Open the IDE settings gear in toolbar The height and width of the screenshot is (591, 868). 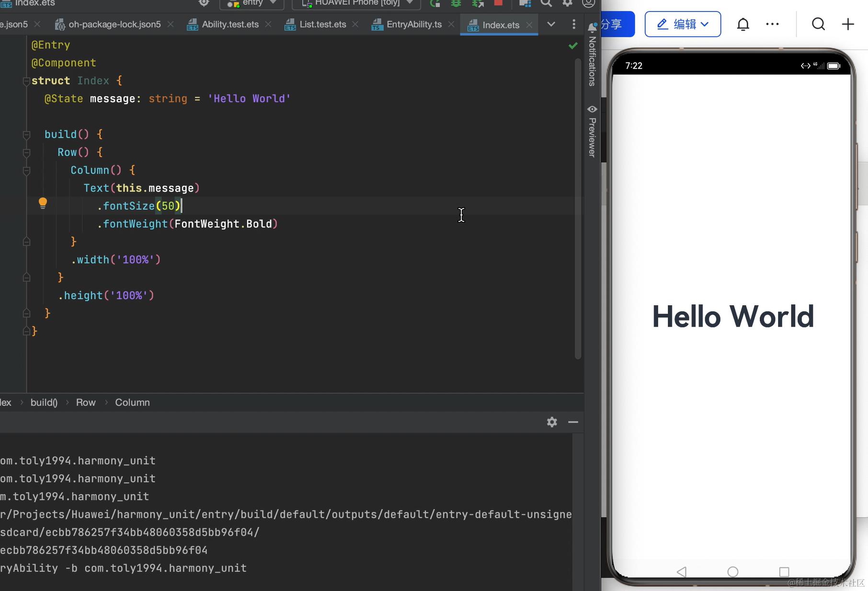coord(567,3)
